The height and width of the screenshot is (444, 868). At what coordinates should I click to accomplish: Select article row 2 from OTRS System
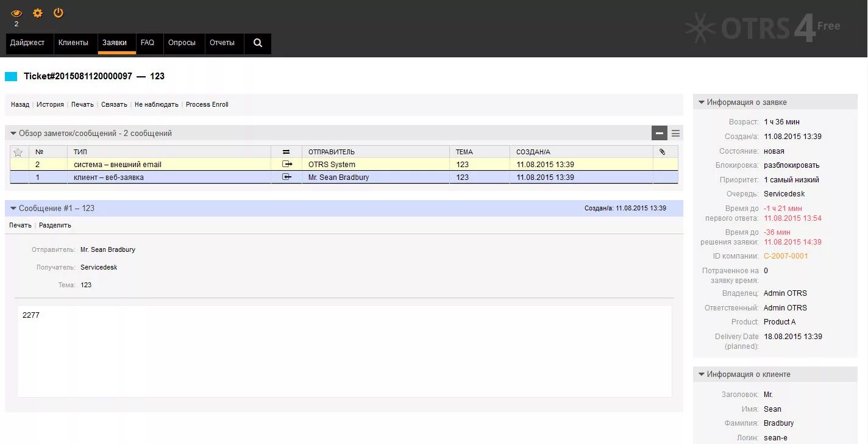point(344,164)
